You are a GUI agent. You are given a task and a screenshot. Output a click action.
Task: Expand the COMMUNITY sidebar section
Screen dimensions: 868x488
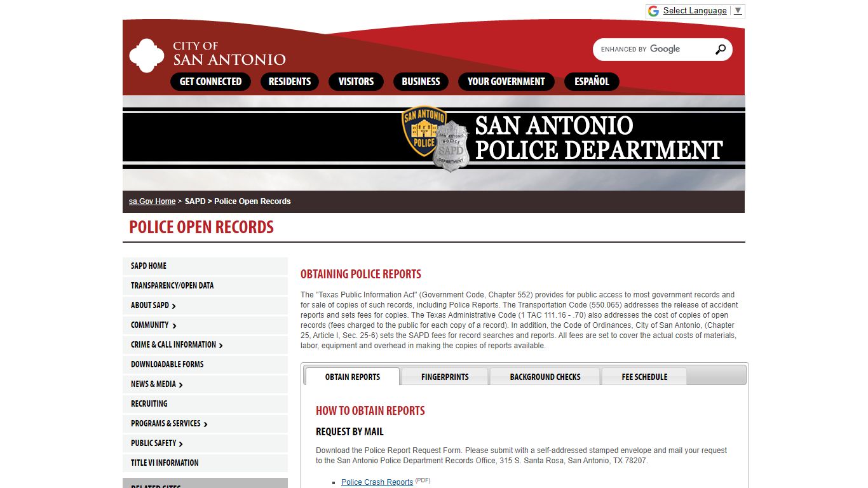[149, 325]
